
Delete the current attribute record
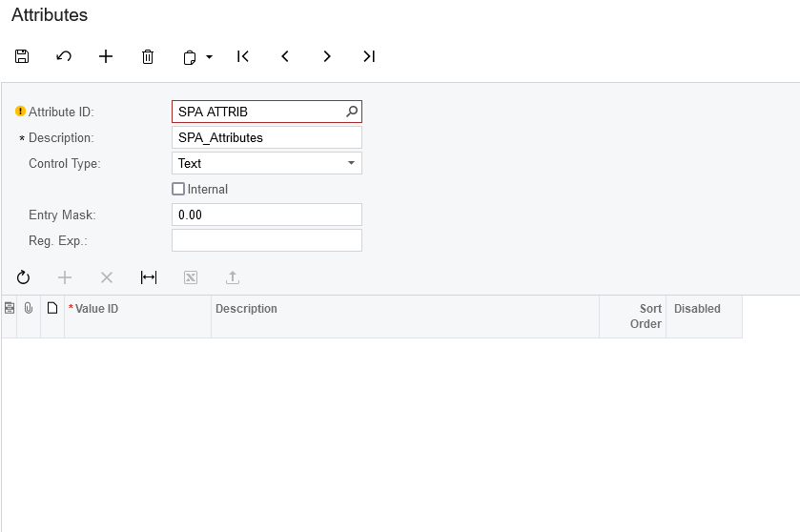point(148,57)
